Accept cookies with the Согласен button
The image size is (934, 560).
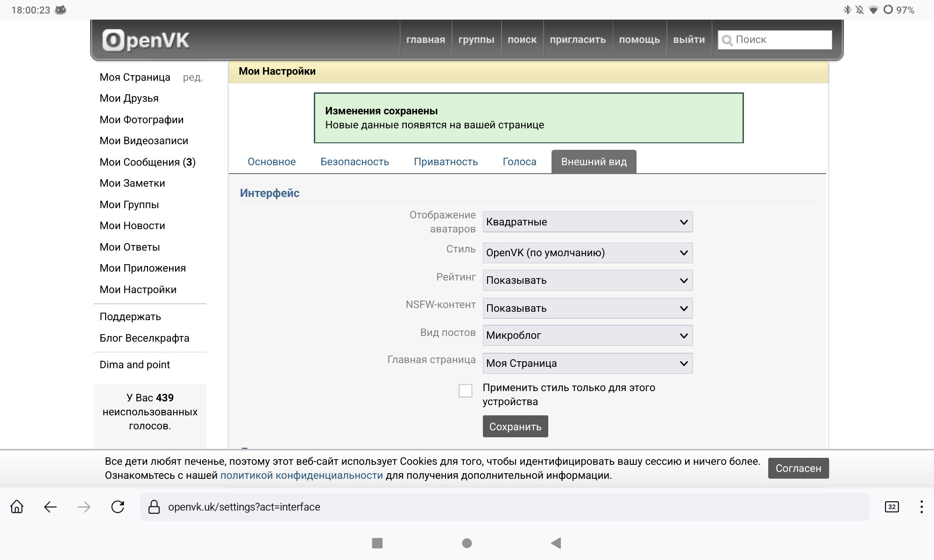[x=798, y=468]
